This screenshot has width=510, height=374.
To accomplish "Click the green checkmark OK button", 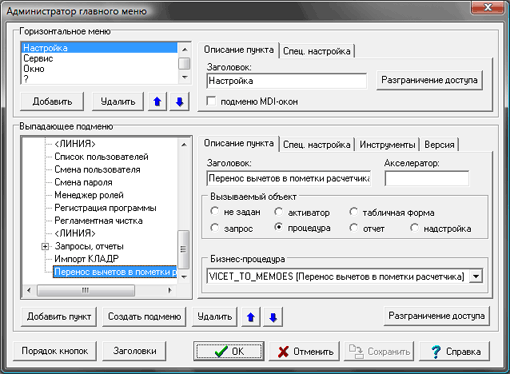I will tap(229, 351).
